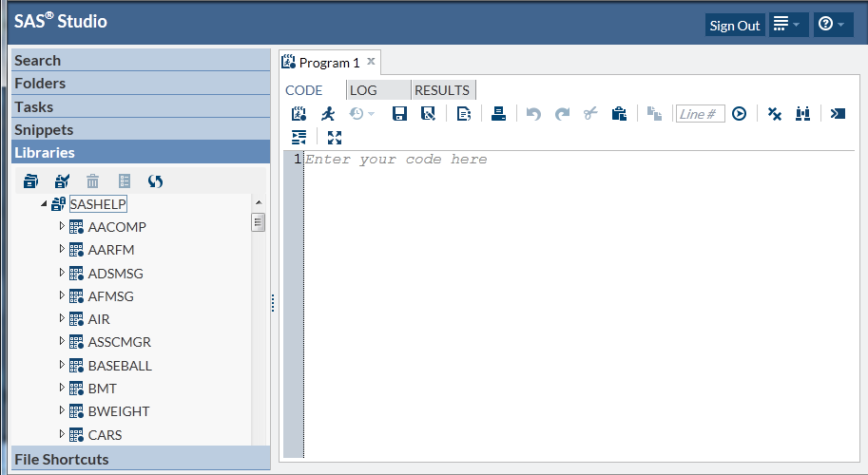Select the BASEBALL table in the tree

(120, 366)
